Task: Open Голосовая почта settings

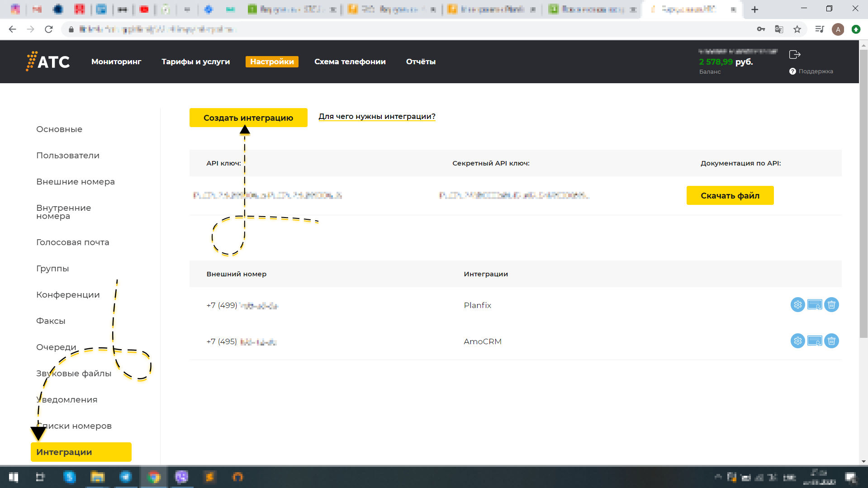Action: [x=73, y=242]
